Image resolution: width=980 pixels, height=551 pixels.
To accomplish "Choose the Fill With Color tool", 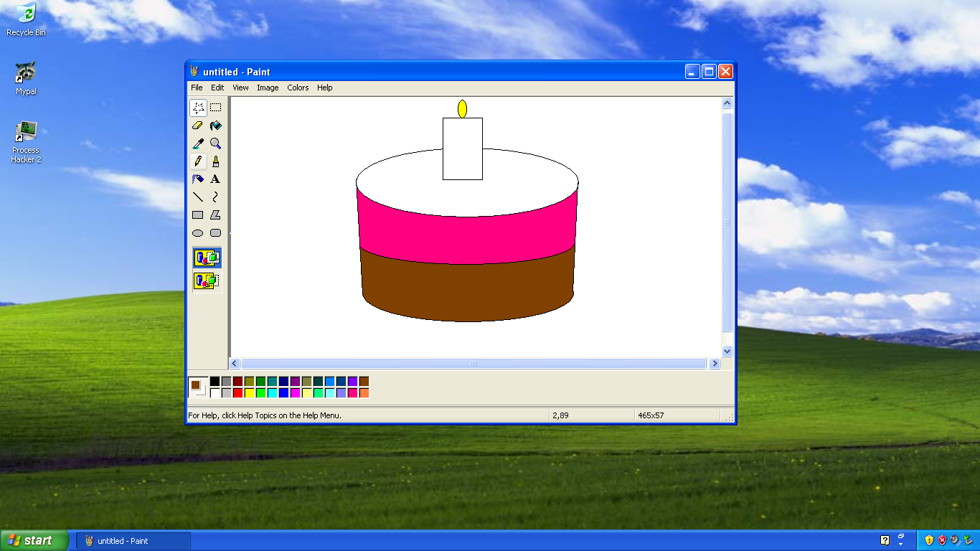I will click(x=216, y=126).
